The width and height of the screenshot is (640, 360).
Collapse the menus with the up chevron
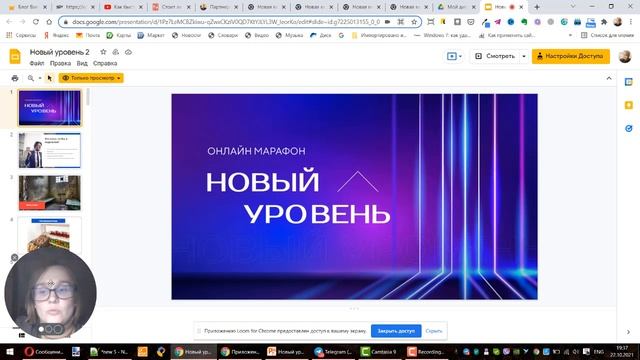click(609, 78)
